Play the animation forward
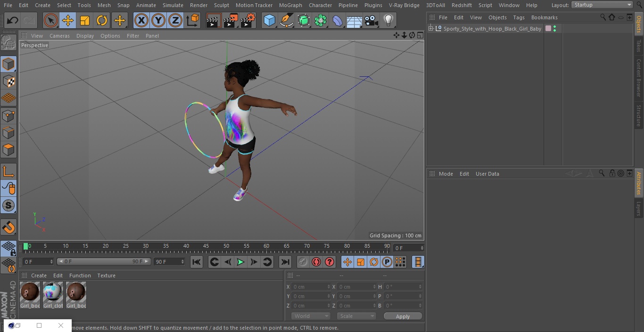The image size is (644, 332). point(240,262)
